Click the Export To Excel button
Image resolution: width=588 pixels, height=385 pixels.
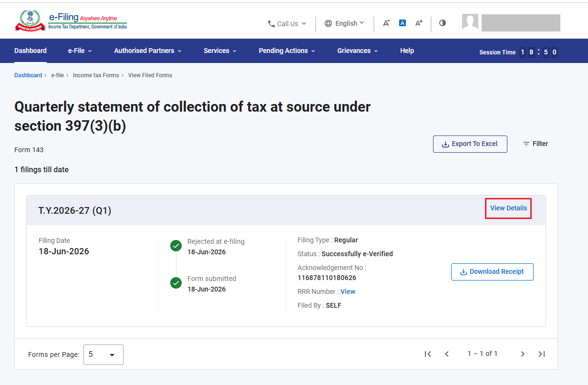pyautogui.click(x=470, y=144)
